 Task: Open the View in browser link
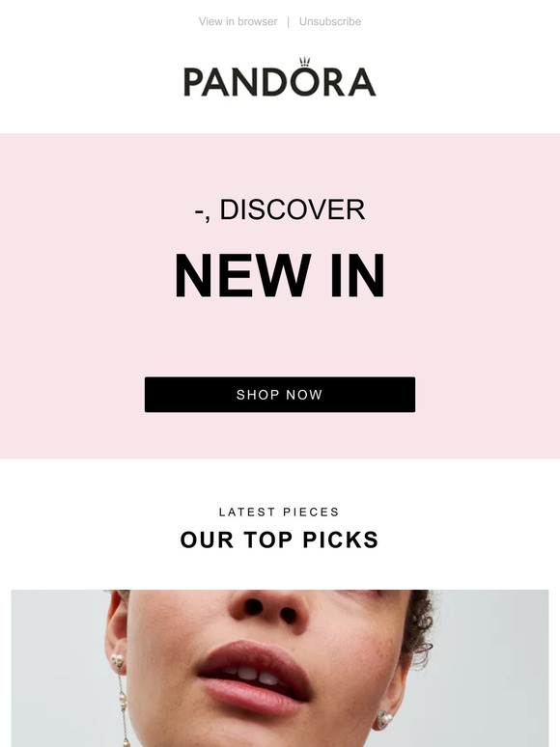click(x=238, y=21)
